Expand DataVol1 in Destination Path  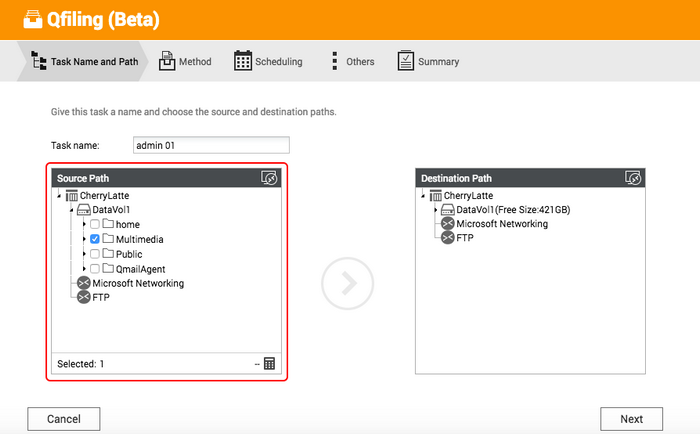pos(436,210)
